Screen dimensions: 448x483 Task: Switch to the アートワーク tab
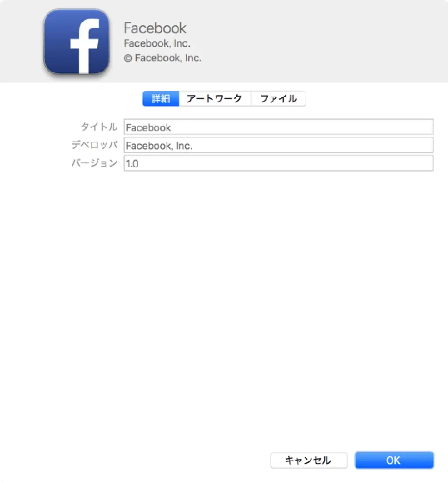pos(215,99)
